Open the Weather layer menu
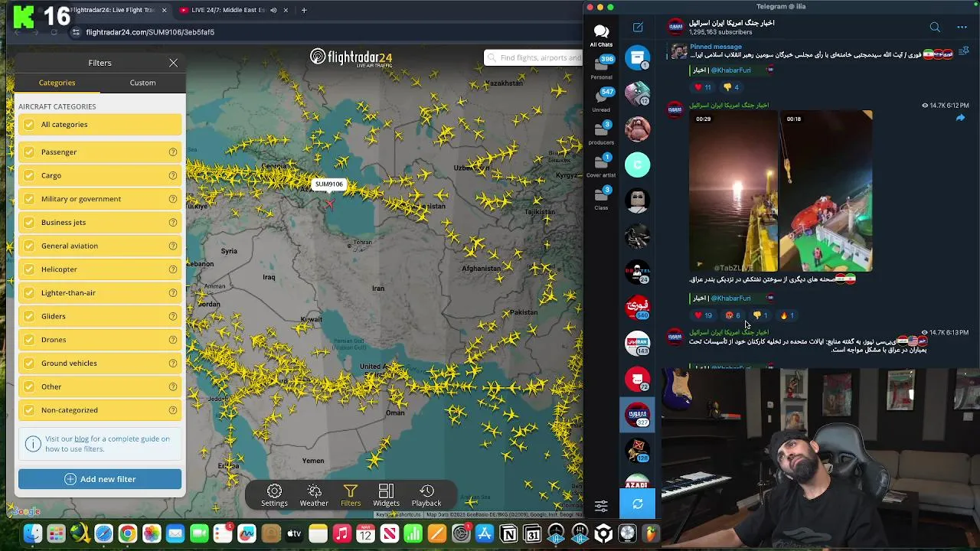 coord(314,495)
